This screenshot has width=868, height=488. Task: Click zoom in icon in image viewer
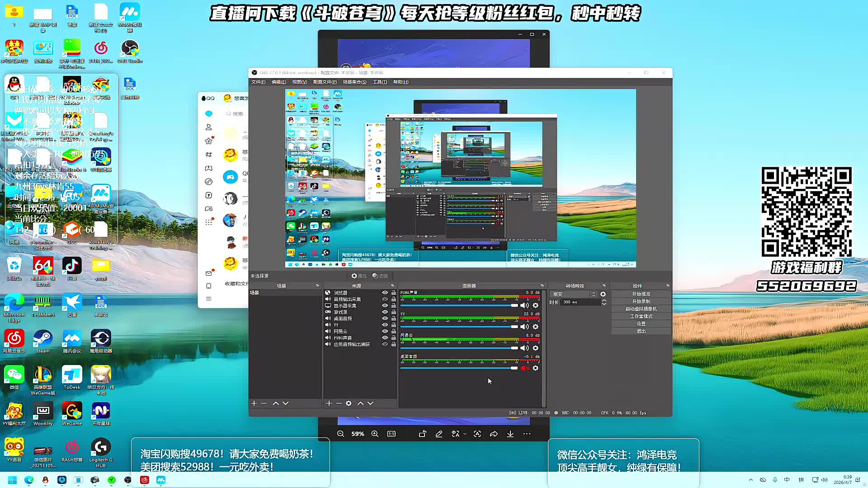tap(375, 434)
